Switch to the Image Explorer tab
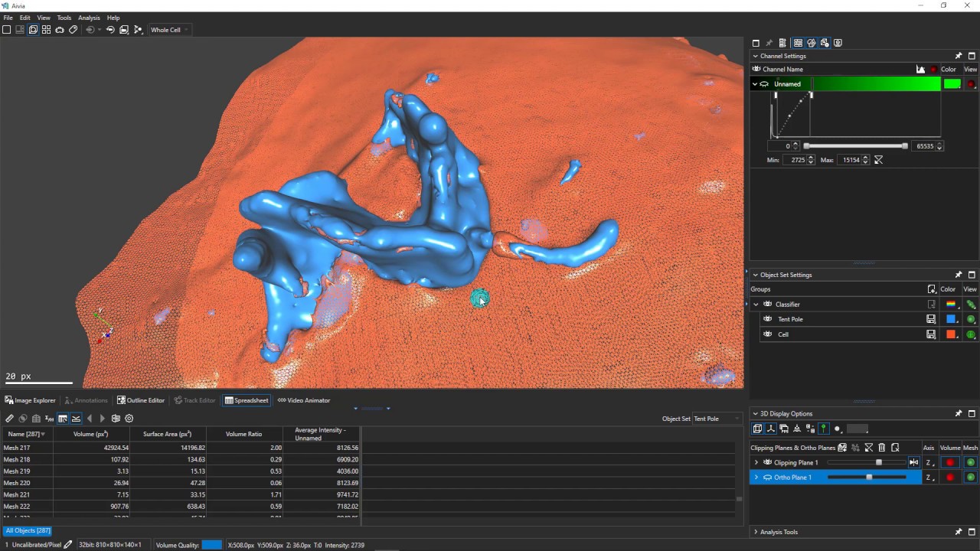Image resolution: width=980 pixels, height=551 pixels. click(31, 400)
